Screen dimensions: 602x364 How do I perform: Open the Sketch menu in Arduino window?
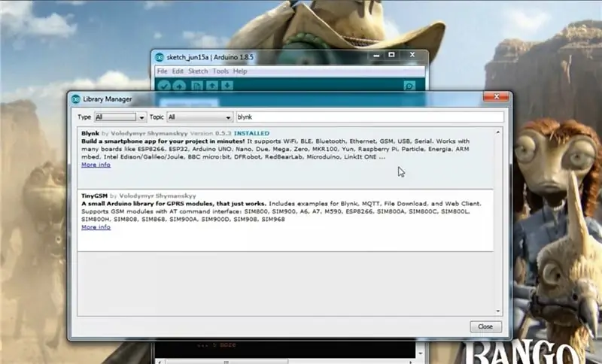(x=198, y=71)
